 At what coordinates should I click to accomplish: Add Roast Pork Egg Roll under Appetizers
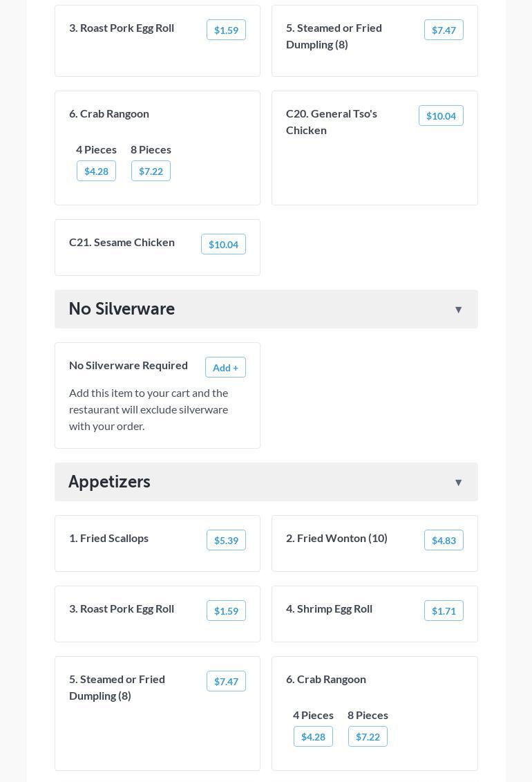[226, 611]
